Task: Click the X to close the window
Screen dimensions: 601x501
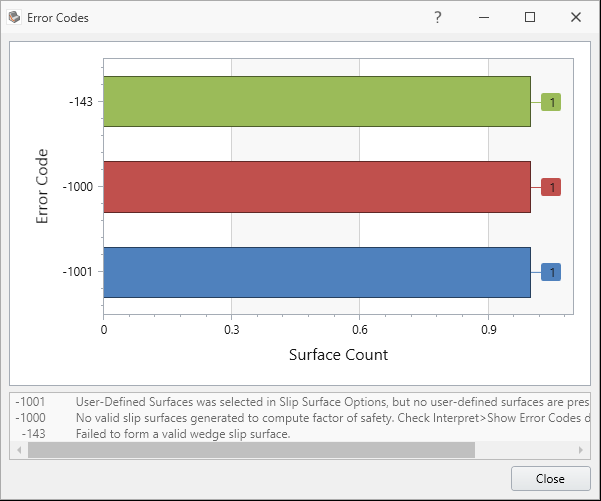Action: (576, 17)
